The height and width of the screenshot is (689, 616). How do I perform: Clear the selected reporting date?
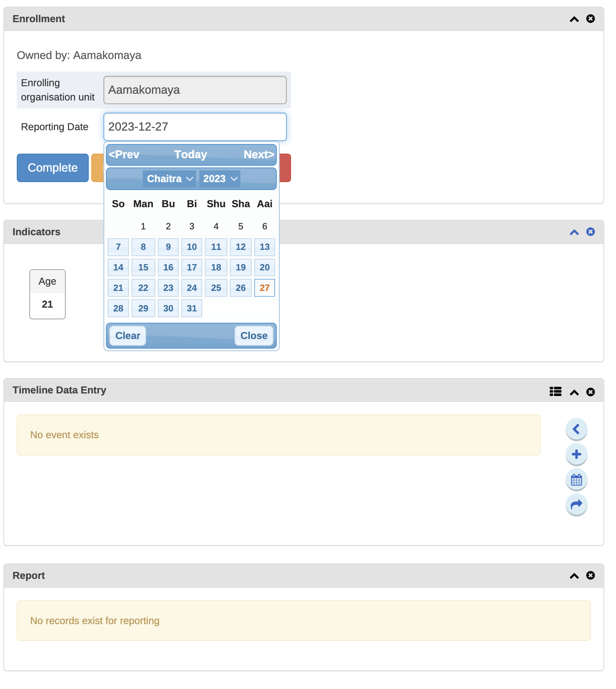click(128, 336)
